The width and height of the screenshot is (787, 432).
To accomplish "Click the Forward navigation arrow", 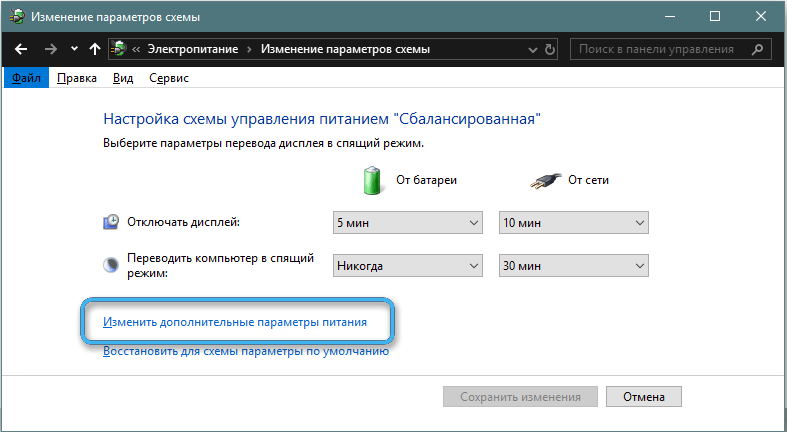I will click(x=49, y=48).
